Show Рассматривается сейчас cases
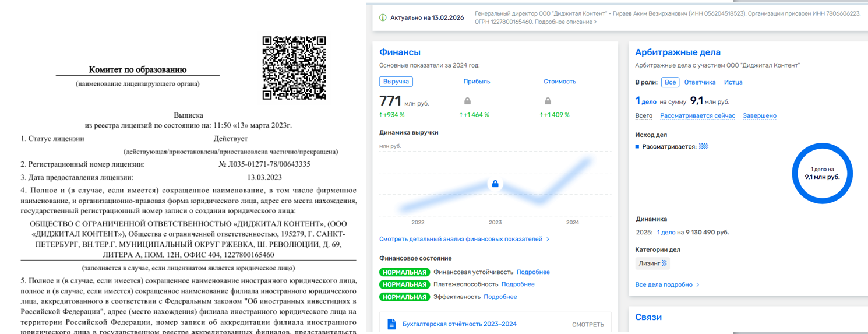The image size is (868, 334). click(x=697, y=115)
